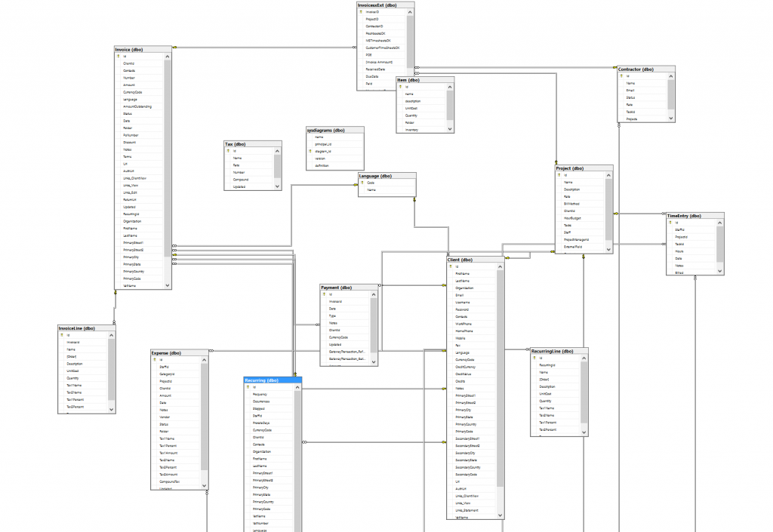Click the key icon beside Tax Id column

click(x=227, y=151)
